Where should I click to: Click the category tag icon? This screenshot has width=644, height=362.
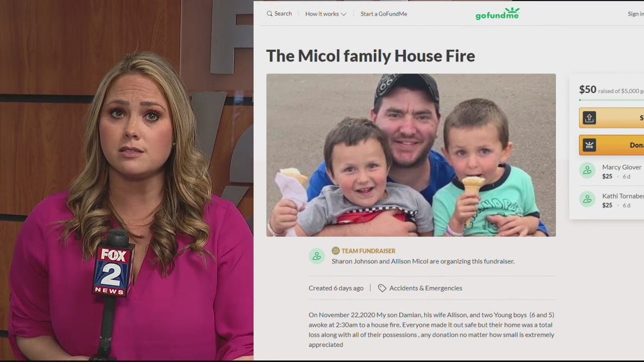point(382,288)
